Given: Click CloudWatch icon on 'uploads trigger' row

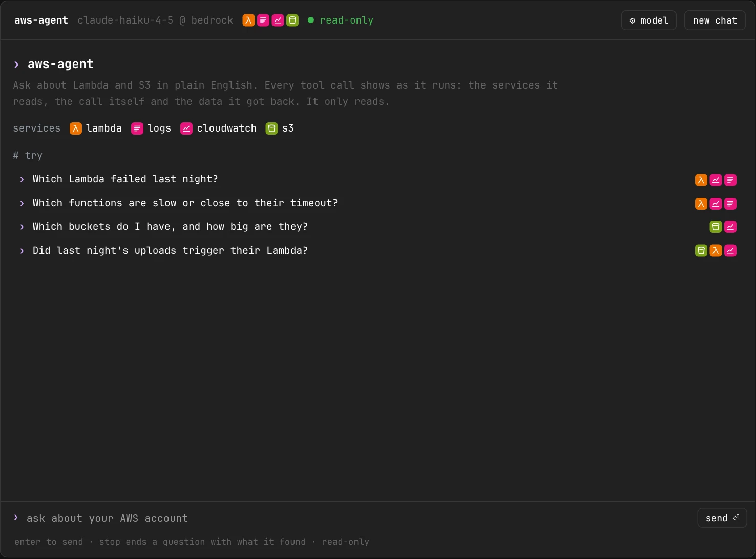Looking at the screenshot, I should point(730,251).
